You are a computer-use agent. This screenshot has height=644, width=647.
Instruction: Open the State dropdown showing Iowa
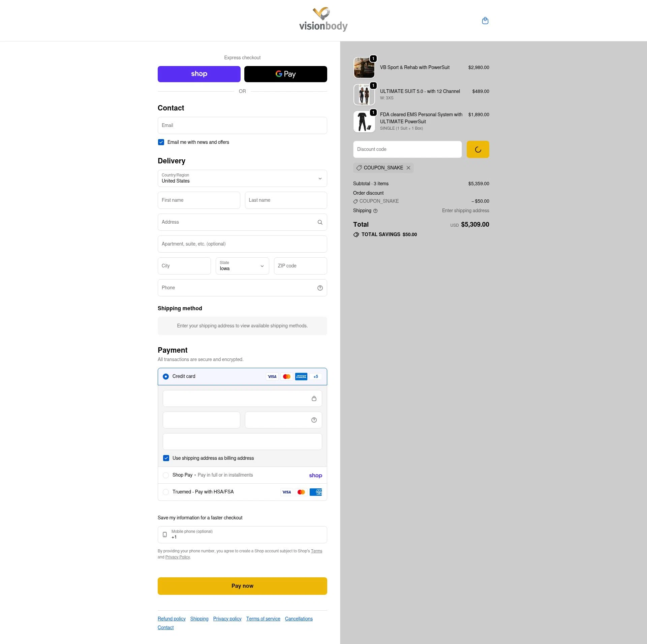(x=242, y=266)
